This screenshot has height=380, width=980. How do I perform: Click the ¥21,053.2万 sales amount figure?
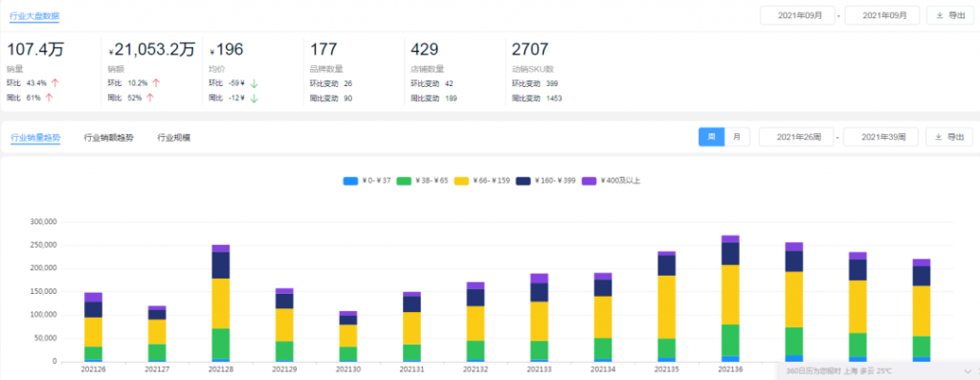click(152, 50)
